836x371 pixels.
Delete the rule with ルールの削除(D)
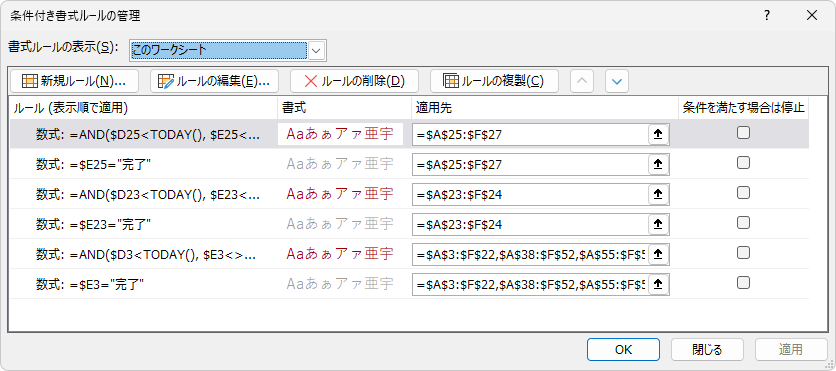(355, 81)
